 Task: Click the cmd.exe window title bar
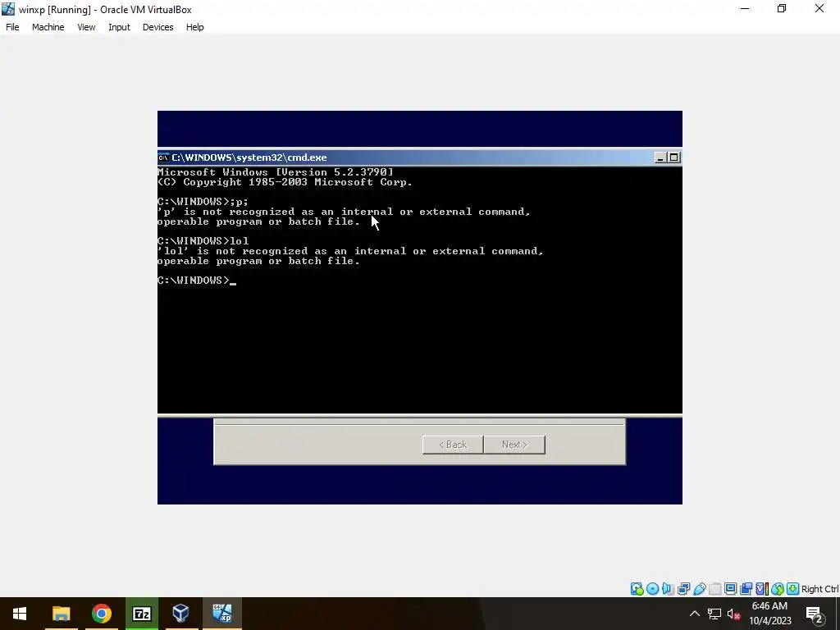point(419,157)
